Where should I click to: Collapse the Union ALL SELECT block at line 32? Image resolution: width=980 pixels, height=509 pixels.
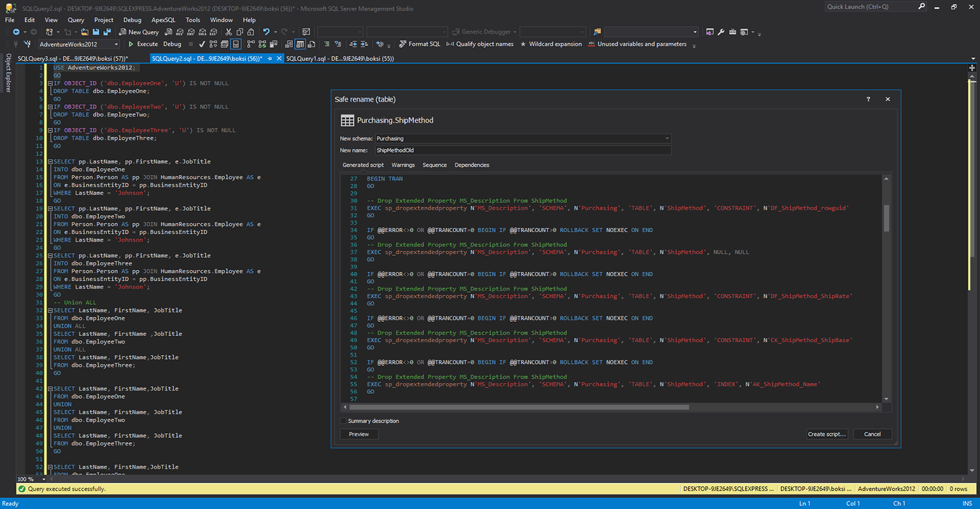[50, 310]
